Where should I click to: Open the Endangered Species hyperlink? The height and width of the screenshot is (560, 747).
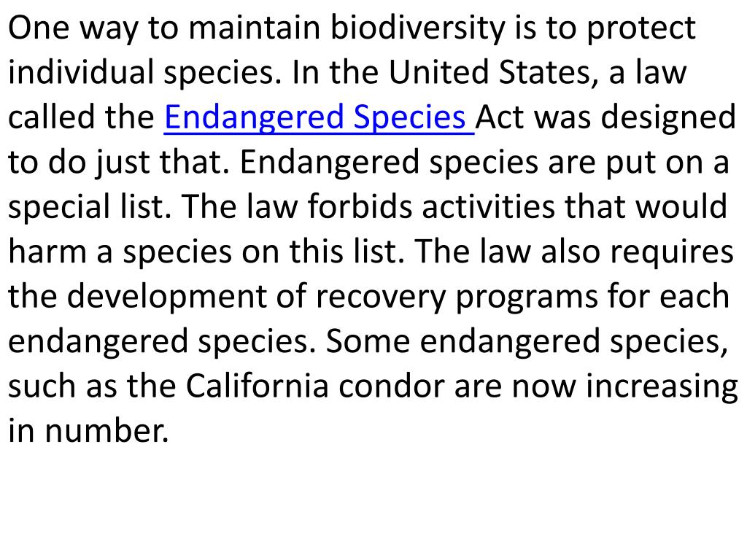click(x=319, y=117)
